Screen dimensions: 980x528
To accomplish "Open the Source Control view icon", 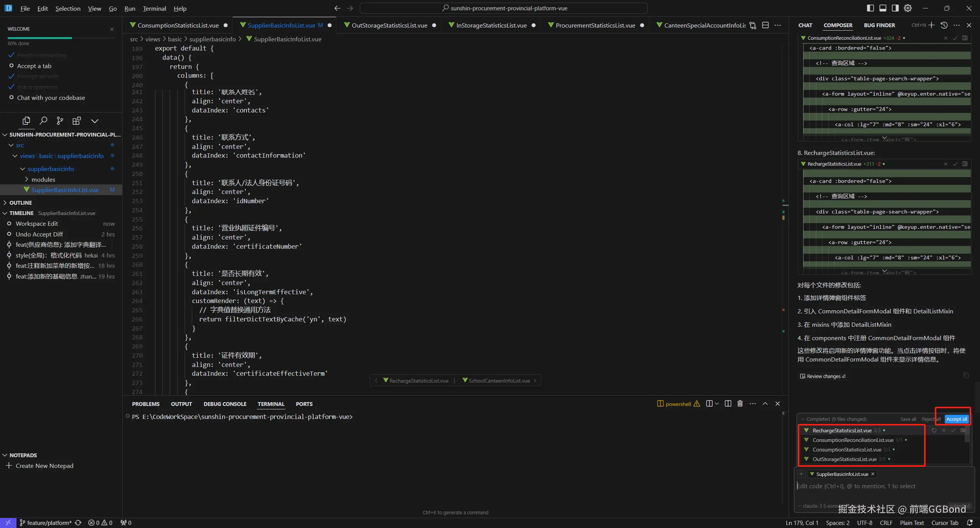I will [x=60, y=121].
